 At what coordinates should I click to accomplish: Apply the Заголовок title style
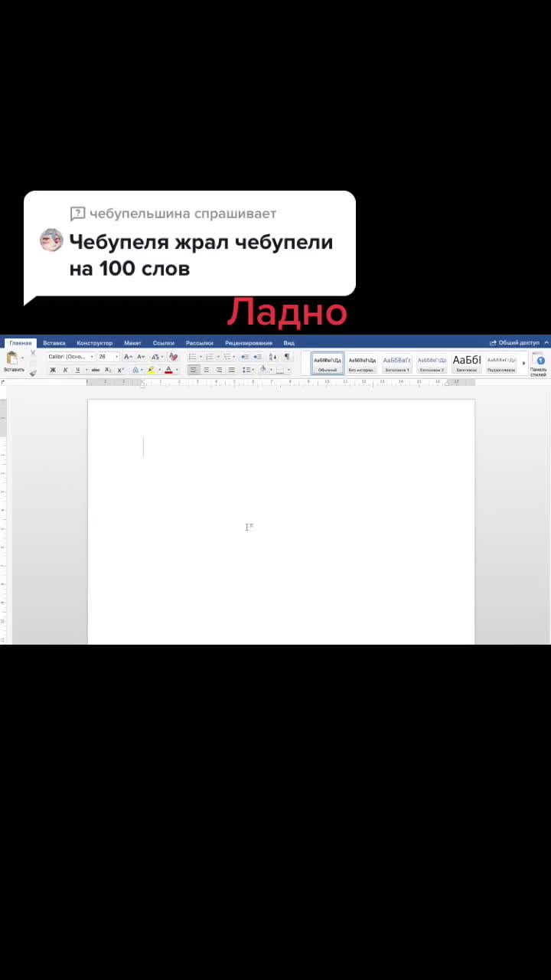click(467, 363)
